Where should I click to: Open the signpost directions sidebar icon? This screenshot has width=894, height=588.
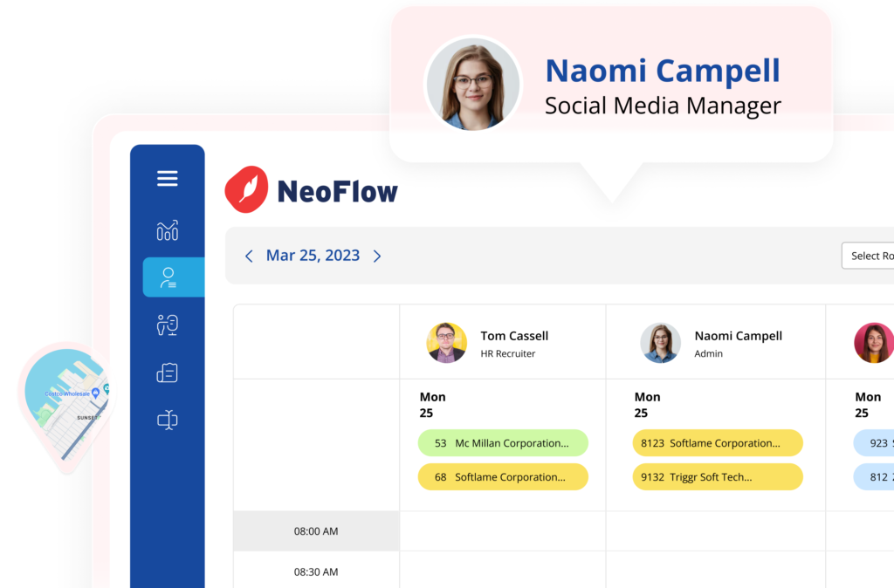tap(168, 420)
